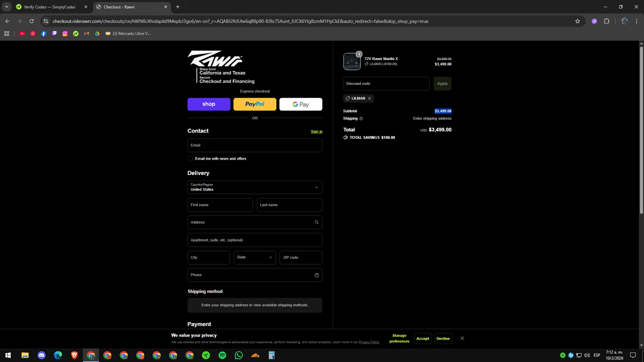This screenshot has width=644, height=362.
Task: Decline the privacy cookies
Action: pyautogui.click(x=443, y=338)
